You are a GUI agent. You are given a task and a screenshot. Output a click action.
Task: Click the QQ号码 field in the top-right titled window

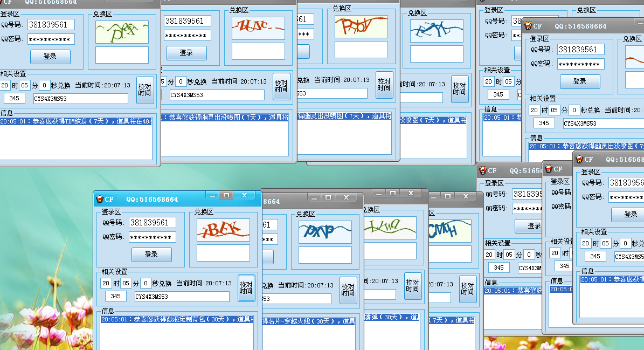tap(581, 50)
